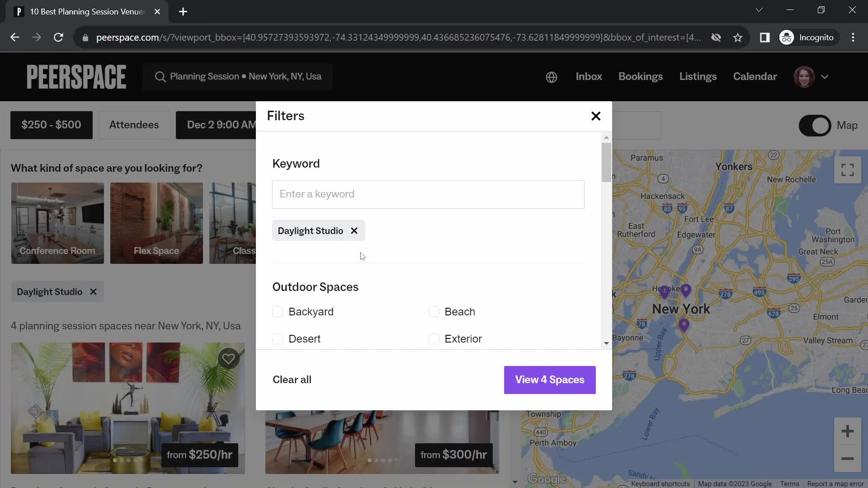Screen dimensions: 868x488
Task: Select the Conference Room space type
Action: [57, 224]
